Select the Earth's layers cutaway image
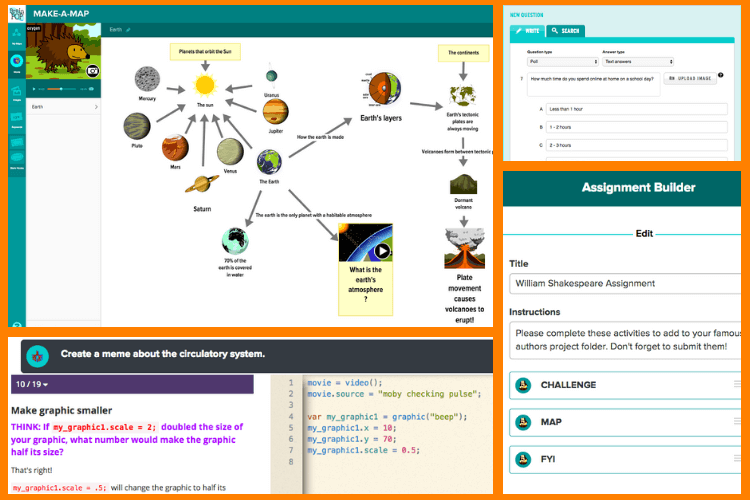 click(x=382, y=89)
